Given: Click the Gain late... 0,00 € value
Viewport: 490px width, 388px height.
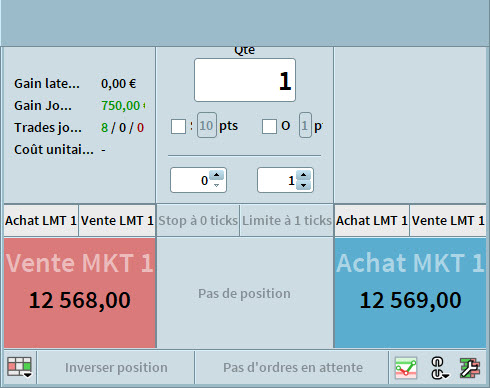Looking at the screenshot, I should [x=118, y=84].
